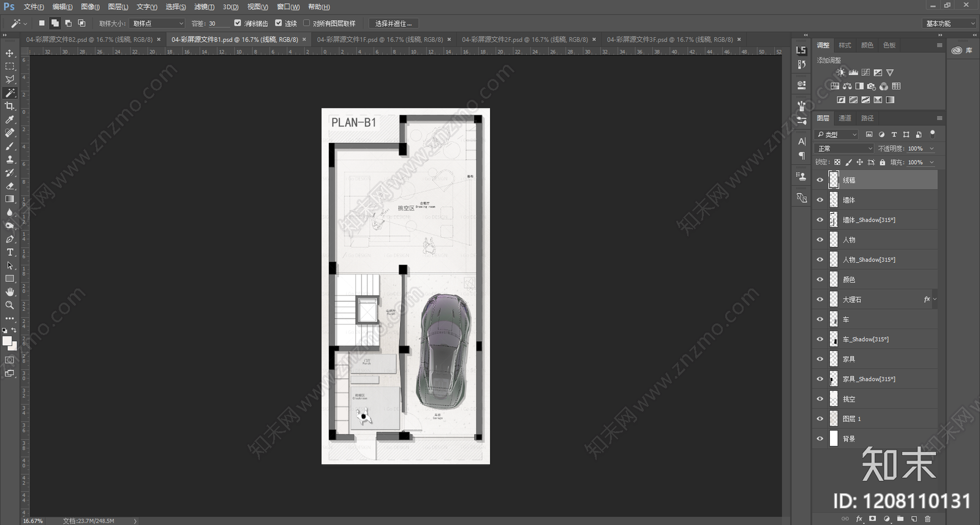Select the Clone Stamp tool
The height and width of the screenshot is (525, 980).
point(10,159)
